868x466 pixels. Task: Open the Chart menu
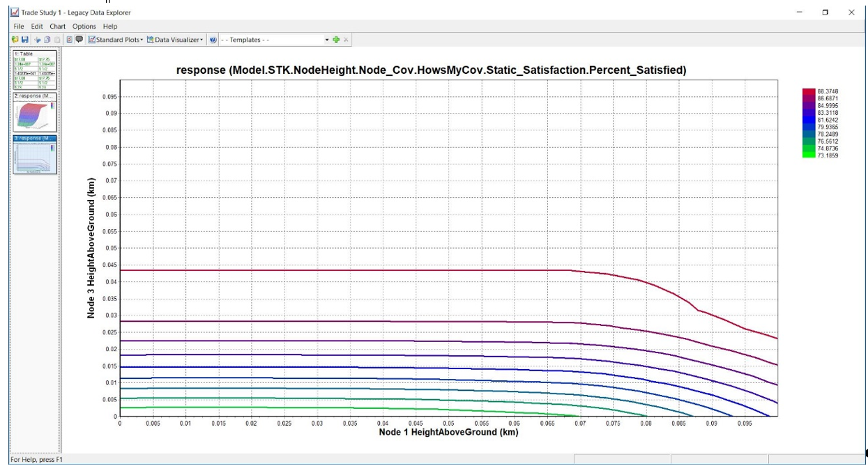point(57,26)
